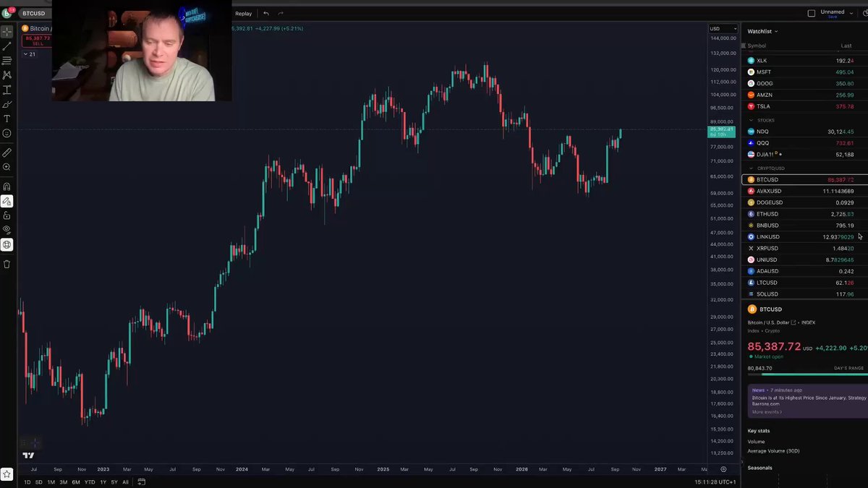Select the brush drawing tool
868x488 pixels.
point(7,104)
